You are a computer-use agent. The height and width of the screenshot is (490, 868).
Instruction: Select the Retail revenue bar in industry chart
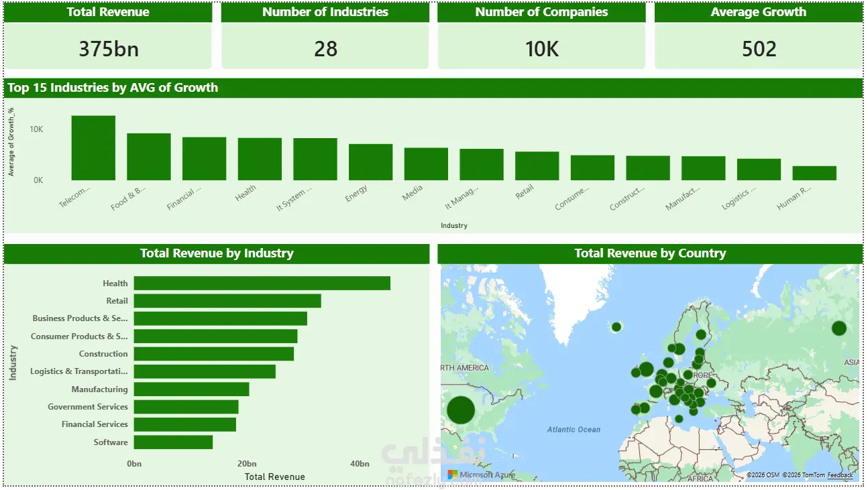227,301
